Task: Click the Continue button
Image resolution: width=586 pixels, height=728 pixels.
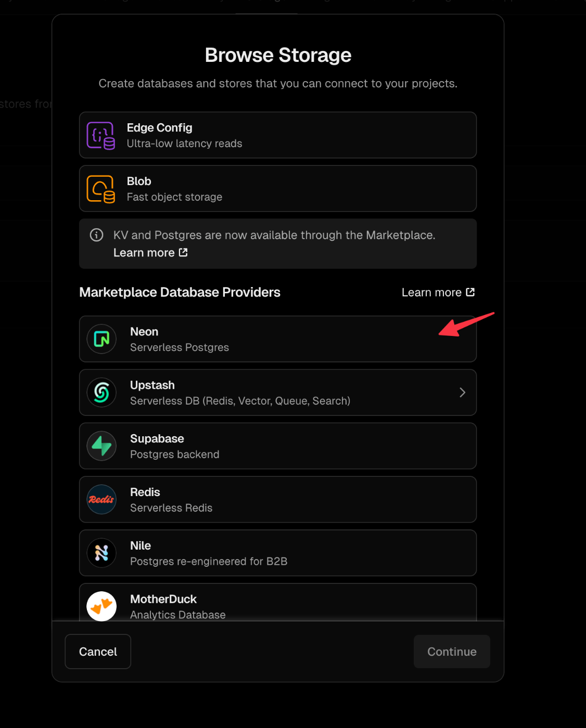Action: click(x=452, y=652)
